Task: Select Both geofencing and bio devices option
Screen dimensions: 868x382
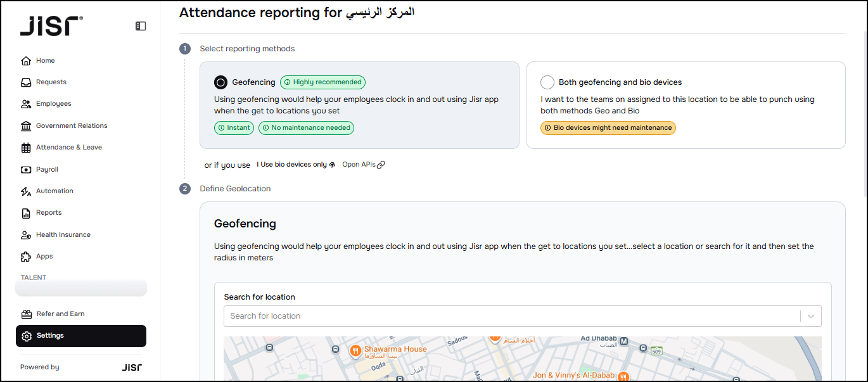Action: coord(547,82)
